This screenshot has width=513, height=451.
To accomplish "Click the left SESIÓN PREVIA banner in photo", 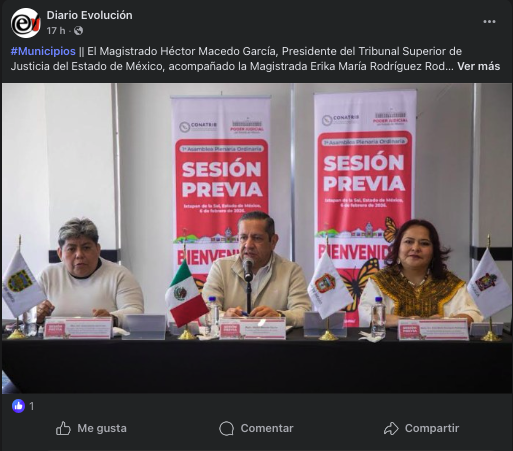I will 221,187.
